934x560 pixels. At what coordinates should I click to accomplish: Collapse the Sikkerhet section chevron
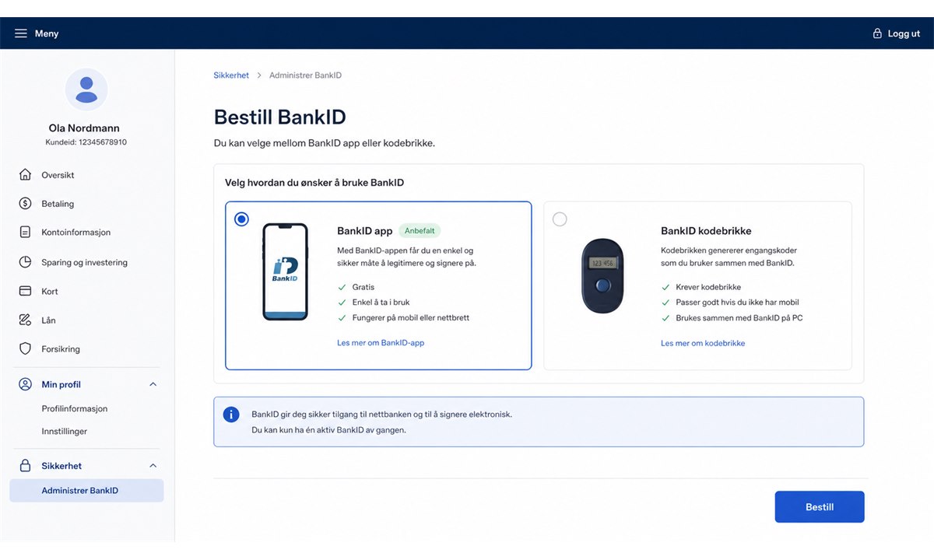pos(153,466)
